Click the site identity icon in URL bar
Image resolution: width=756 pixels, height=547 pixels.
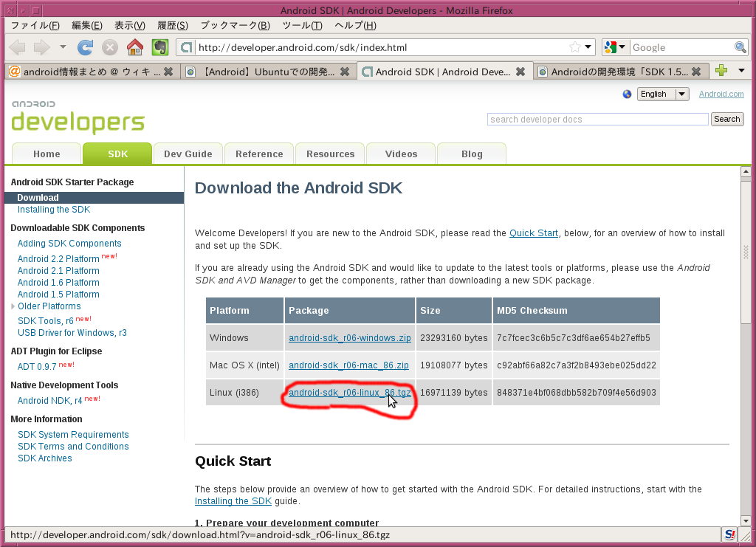tap(186, 47)
